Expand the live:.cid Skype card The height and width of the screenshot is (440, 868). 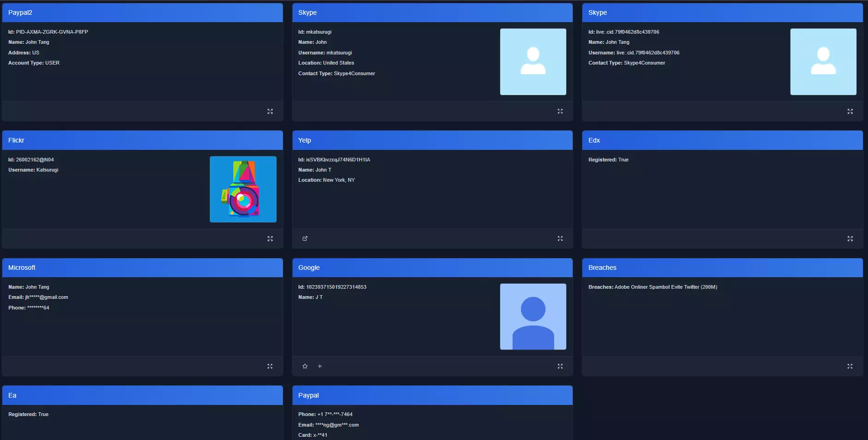tap(850, 112)
